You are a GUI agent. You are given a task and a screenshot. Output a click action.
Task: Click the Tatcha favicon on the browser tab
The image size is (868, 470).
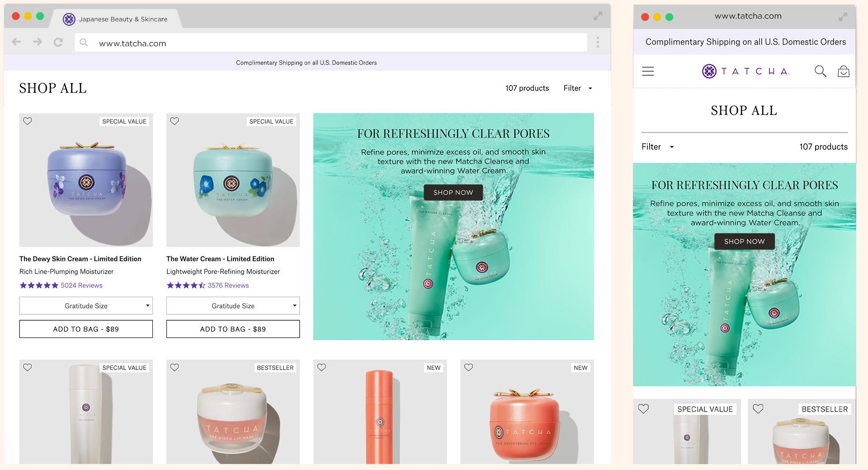coord(69,19)
